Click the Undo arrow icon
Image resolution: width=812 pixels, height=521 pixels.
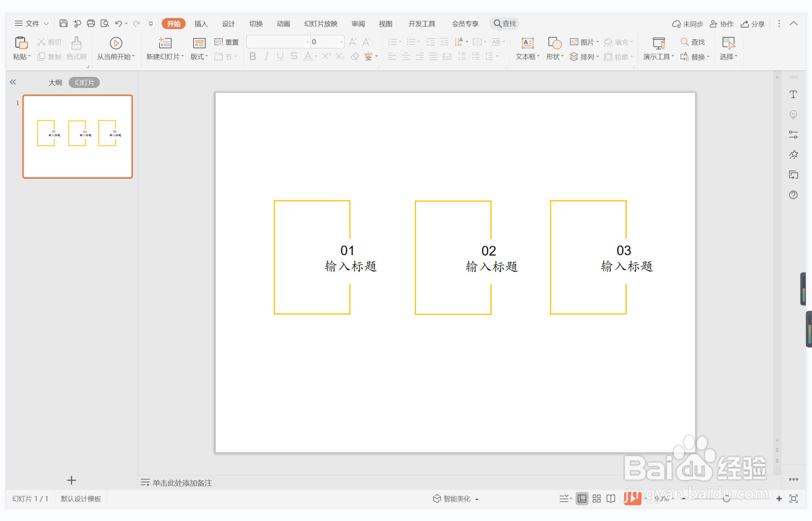[x=118, y=23]
